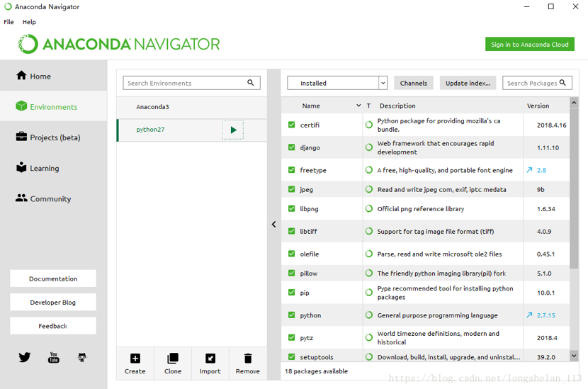Image resolution: width=588 pixels, height=389 pixels.
Task: Toggle the pillow package checkbox
Action: click(291, 273)
